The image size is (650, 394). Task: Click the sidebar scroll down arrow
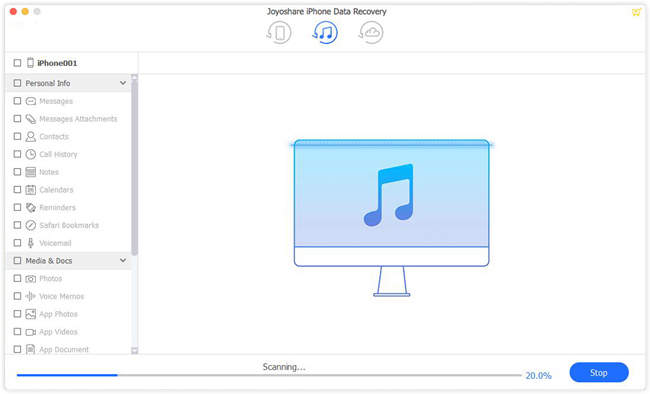pyautogui.click(x=134, y=351)
